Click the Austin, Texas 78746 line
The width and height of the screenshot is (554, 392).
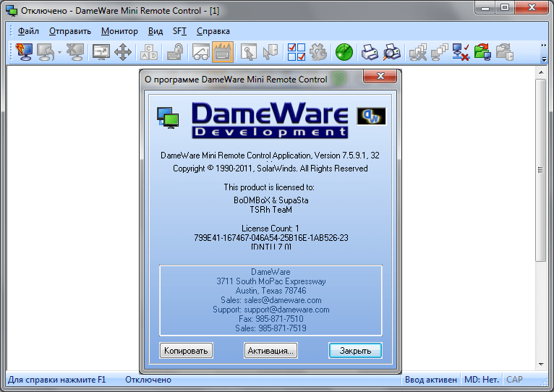coord(271,291)
